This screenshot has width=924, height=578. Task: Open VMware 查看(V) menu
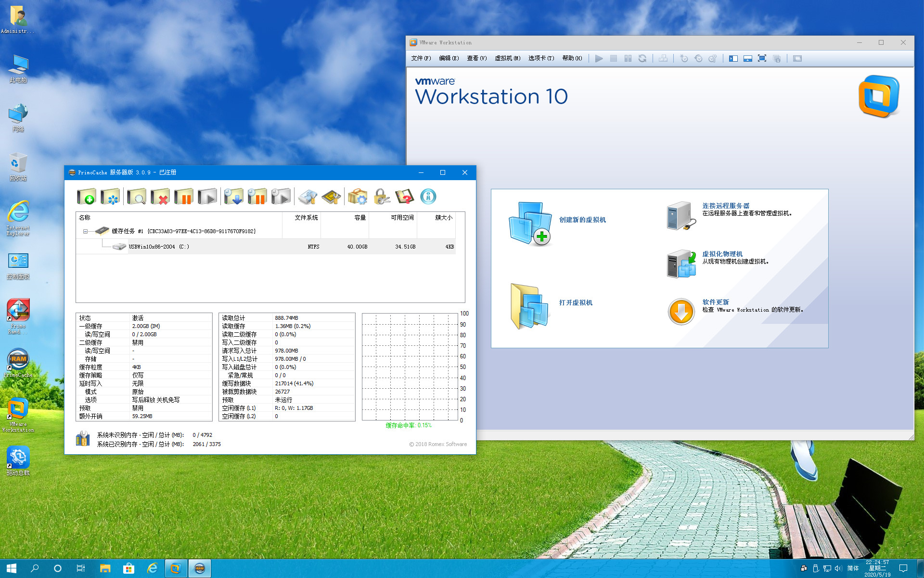(477, 58)
